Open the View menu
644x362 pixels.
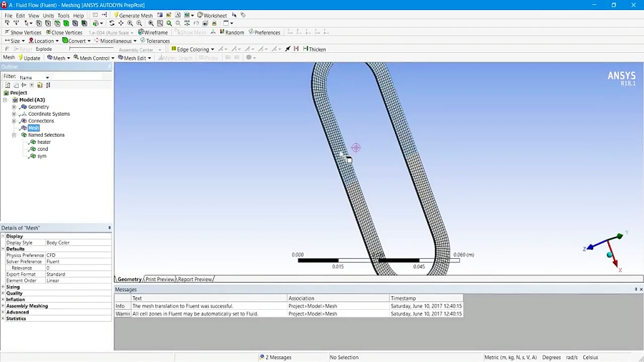34,15
